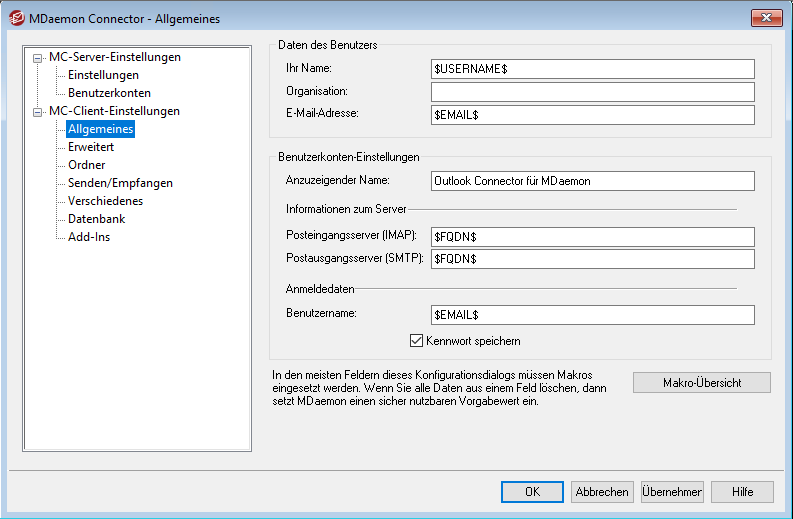This screenshot has width=793, height=519.
Task: Click the MDaemon envelope icon in title bar
Action: [16, 18]
